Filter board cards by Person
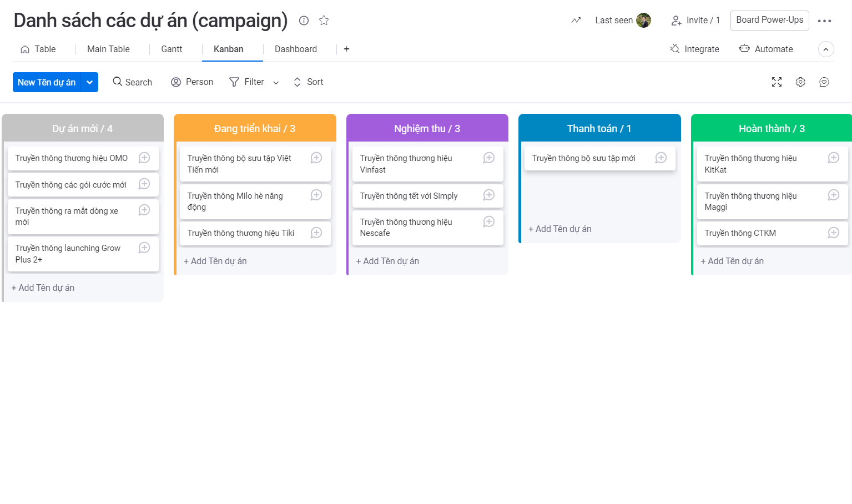The width and height of the screenshot is (852, 504). [x=191, y=82]
